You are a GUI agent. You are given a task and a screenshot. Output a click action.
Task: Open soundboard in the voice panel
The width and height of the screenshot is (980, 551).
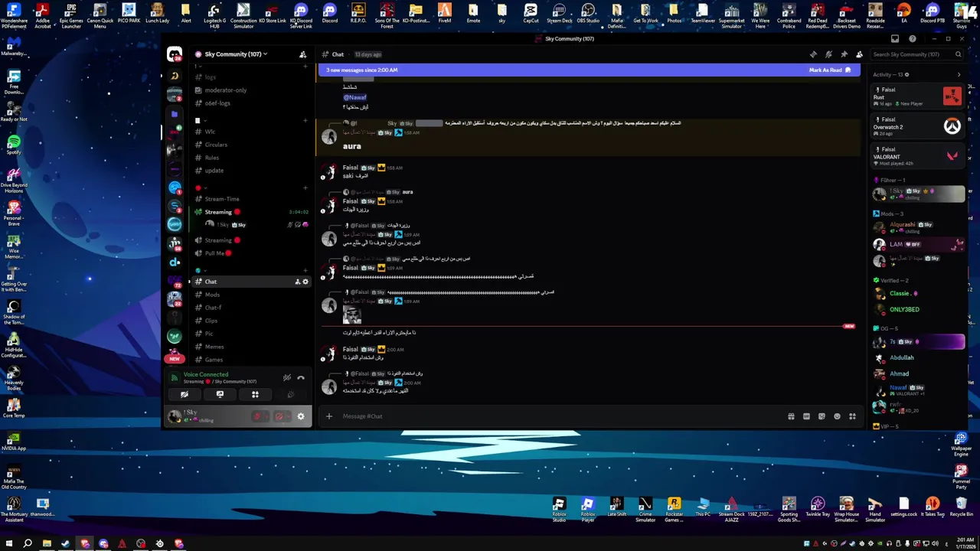[x=290, y=394]
